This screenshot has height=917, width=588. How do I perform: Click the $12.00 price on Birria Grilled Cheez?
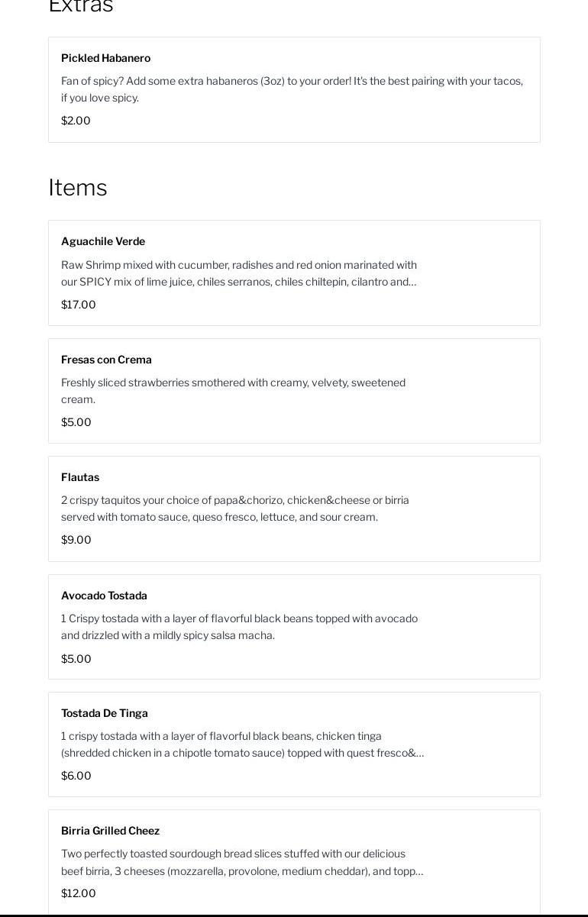pyautogui.click(x=79, y=893)
